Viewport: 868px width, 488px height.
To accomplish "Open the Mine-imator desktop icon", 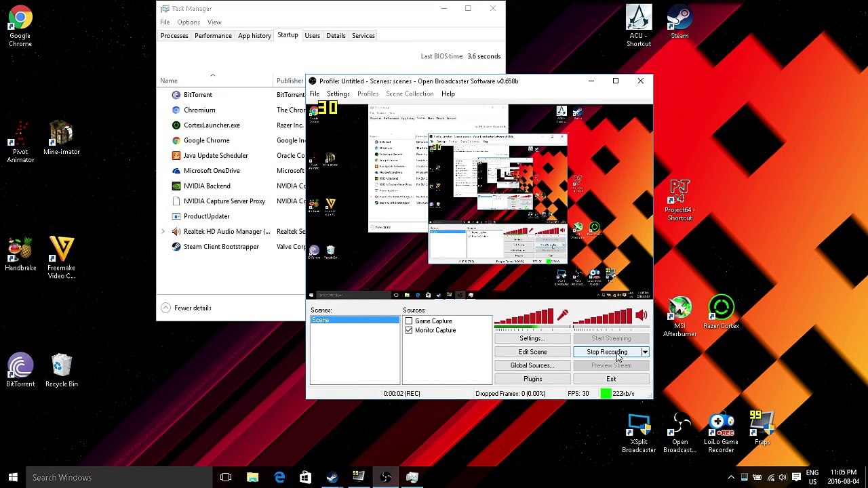I will (x=61, y=138).
